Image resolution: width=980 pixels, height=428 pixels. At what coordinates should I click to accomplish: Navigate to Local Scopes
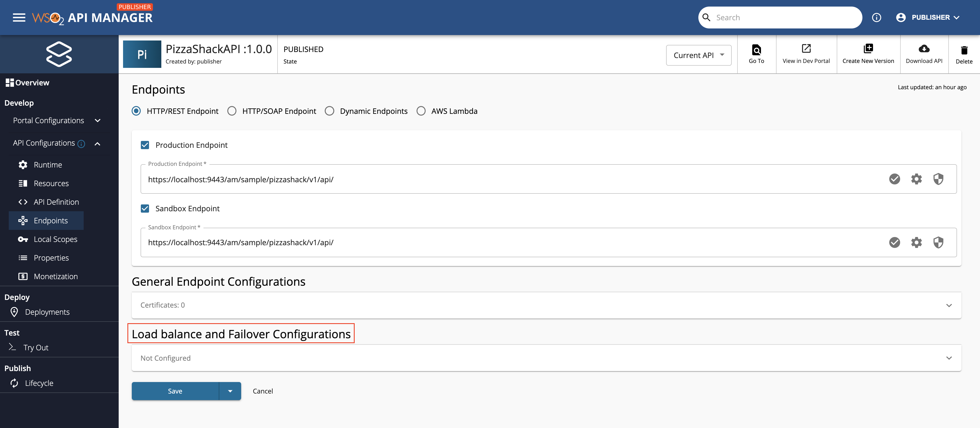pos(55,239)
